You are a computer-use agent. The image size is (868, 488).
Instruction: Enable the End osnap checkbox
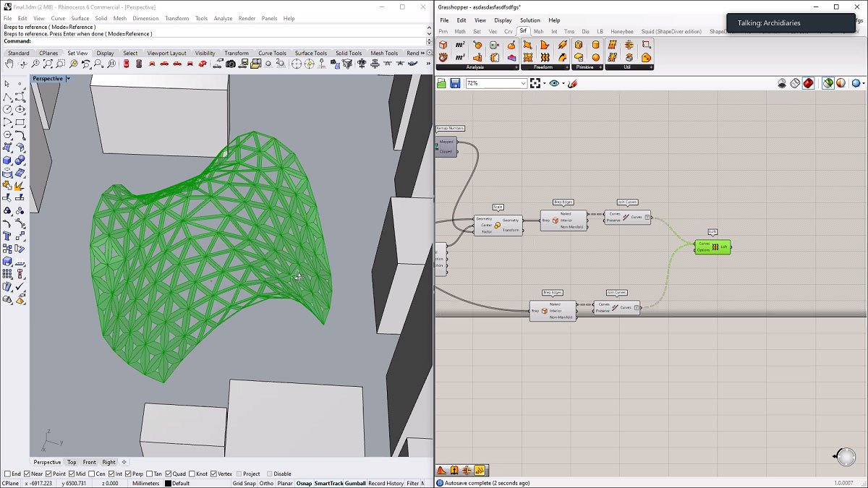coord(8,474)
